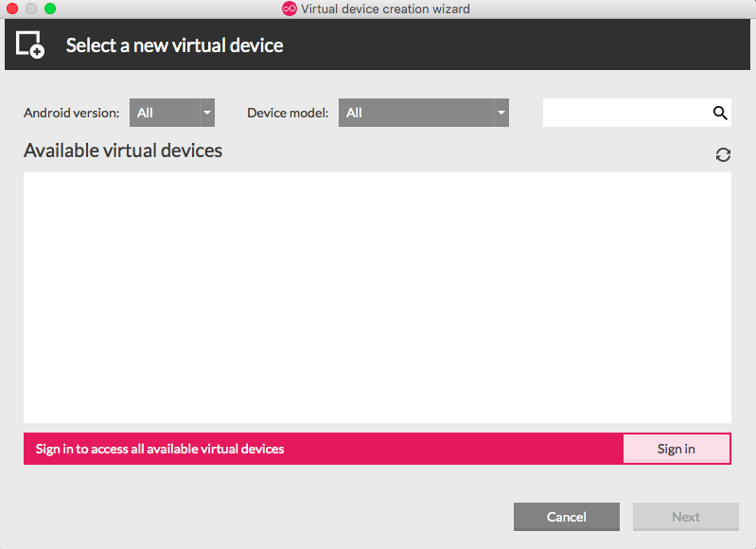Close the wizard with red window button
The height and width of the screenshot is (549, 756).
(12, 9)
